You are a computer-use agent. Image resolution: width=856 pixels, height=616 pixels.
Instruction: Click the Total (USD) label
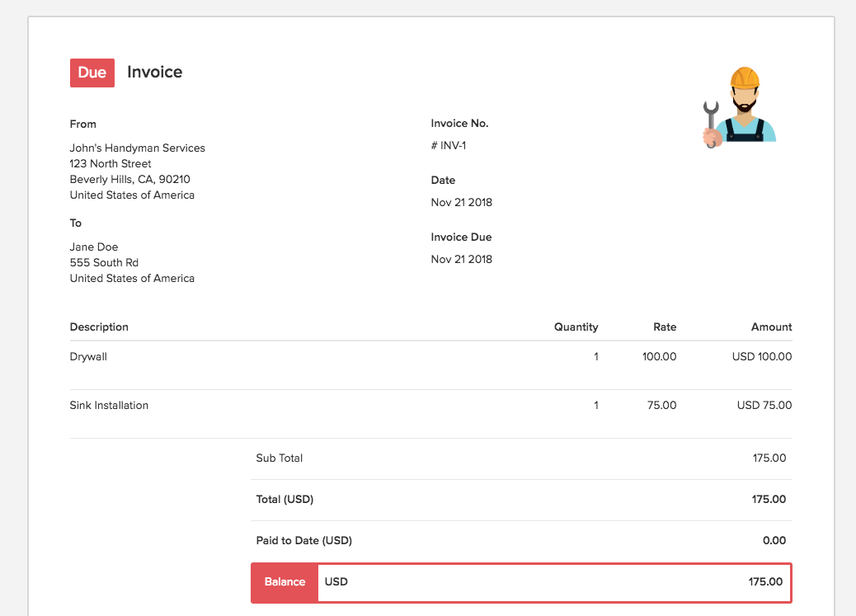point(285,500)
